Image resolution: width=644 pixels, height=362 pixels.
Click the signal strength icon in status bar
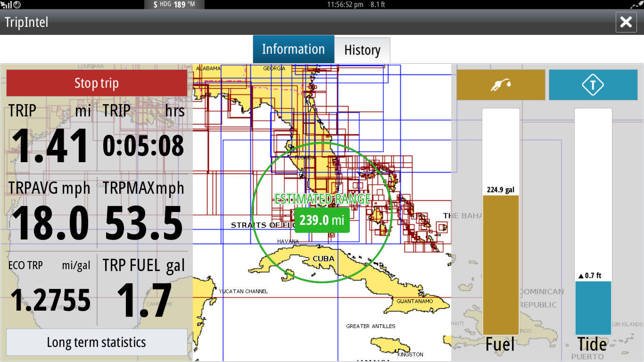[6, 5]
